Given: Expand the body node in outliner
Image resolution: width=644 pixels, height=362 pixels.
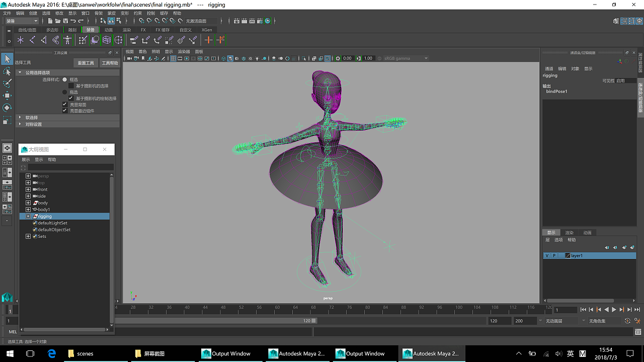Looking at the screenshot, I should point(28,203).
